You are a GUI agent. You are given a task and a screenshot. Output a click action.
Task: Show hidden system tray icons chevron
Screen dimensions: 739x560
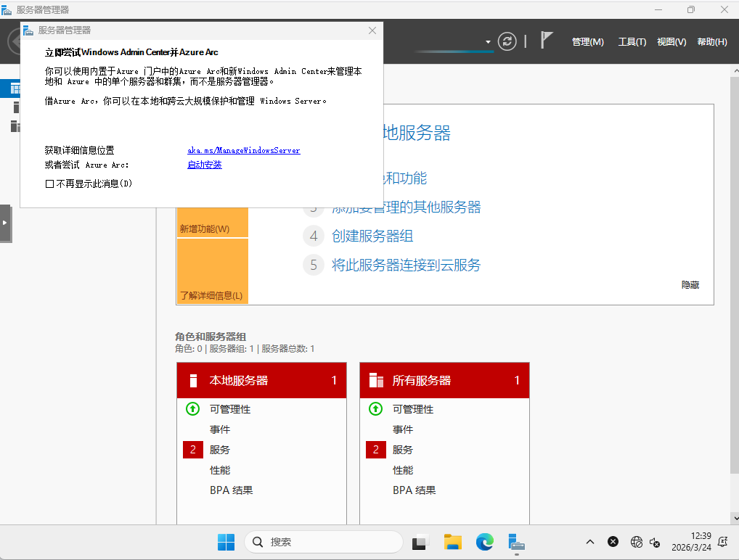(x=590, y=542)
